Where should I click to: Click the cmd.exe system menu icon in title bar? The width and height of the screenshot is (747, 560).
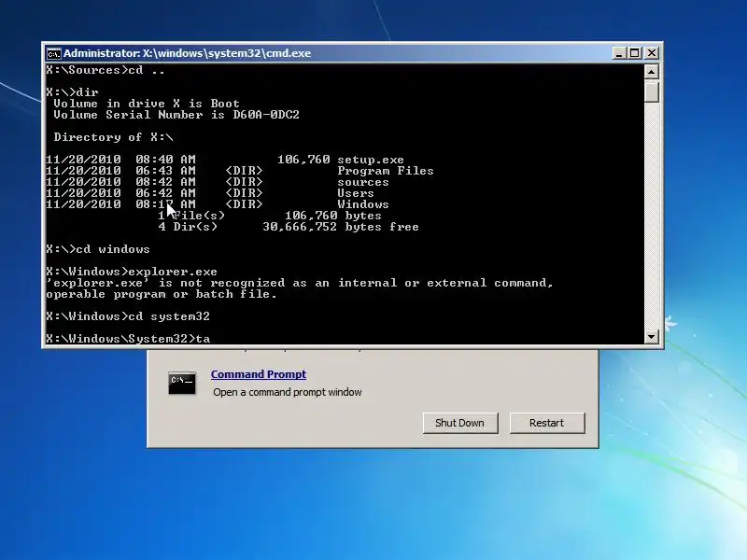[x=53, y=53]
